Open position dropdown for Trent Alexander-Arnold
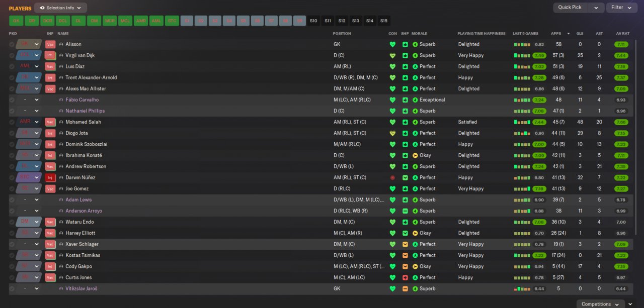Image resolution: width=644 pixels, height=308 pixels. [37, 77]
